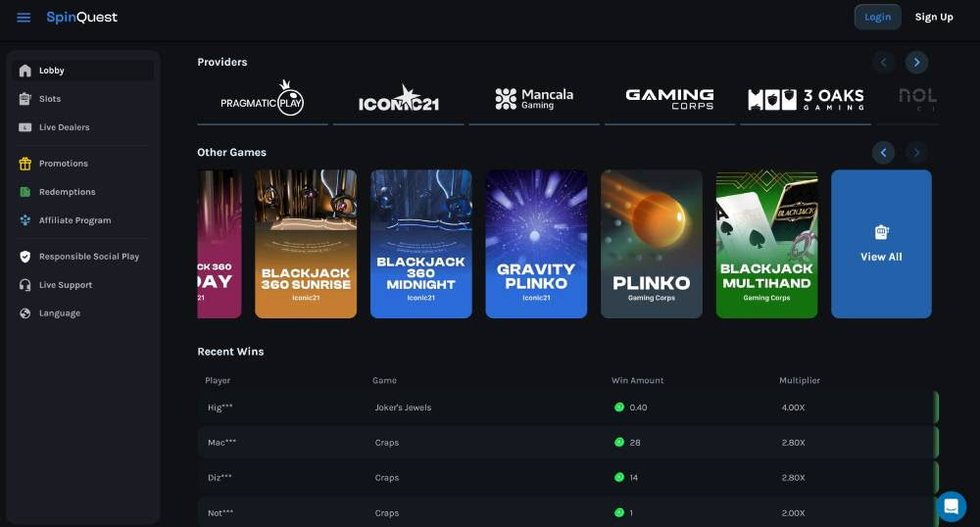Open Gravity Plinko game card
This screenshot has width=980, height=527.
pos(536,244)
